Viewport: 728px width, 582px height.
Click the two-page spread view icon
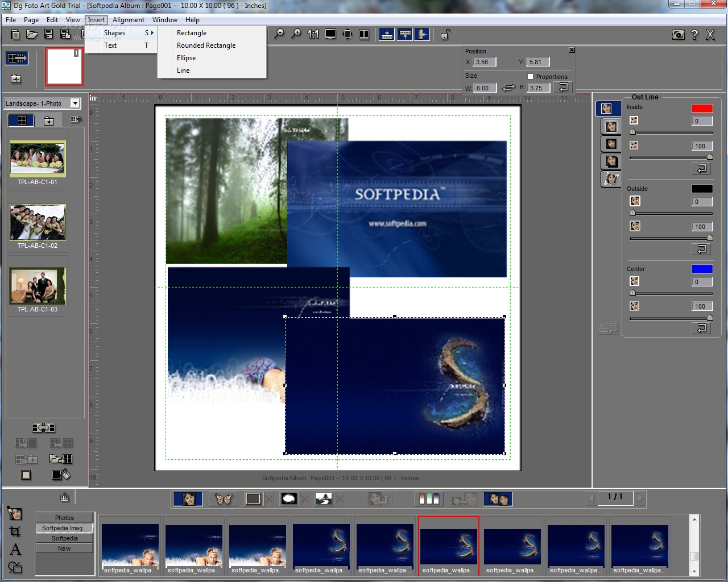pyautogui.click(x=364, y=34)
